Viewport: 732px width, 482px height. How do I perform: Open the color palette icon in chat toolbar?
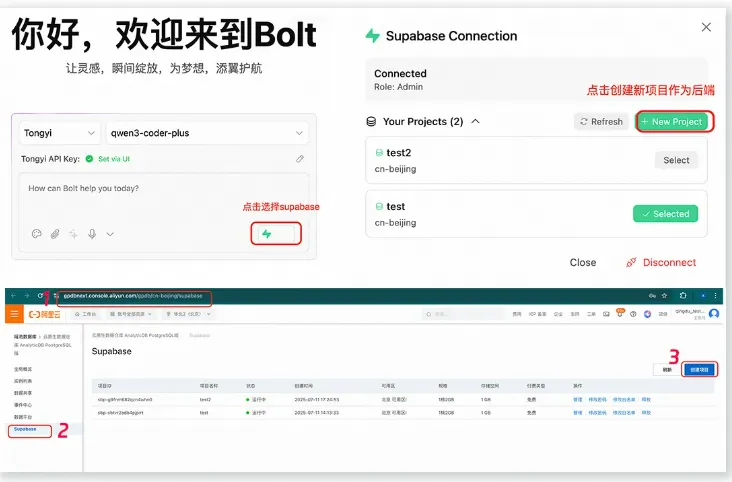coord(36,234)
